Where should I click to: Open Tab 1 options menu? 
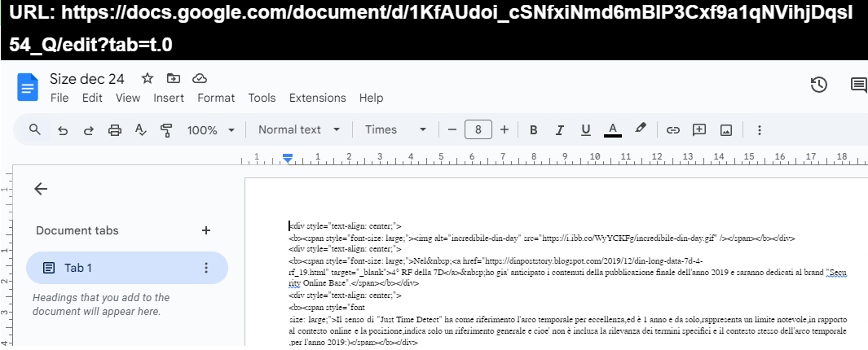pyautogui.click(x=206, y=268)
